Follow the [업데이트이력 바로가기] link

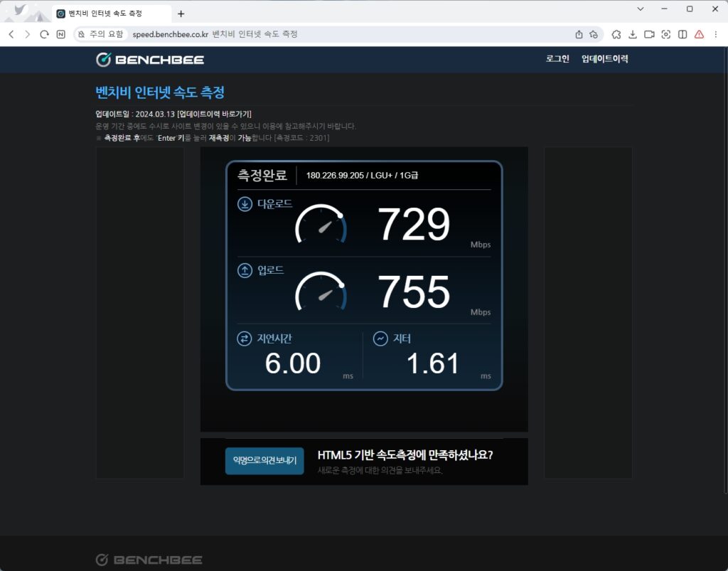[x=214, y=114]
